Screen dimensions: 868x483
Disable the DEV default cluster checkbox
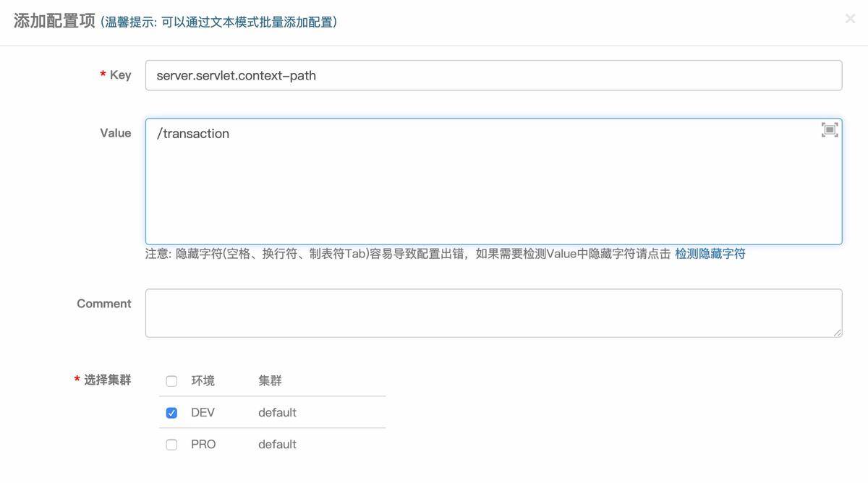tap(171, 411)
